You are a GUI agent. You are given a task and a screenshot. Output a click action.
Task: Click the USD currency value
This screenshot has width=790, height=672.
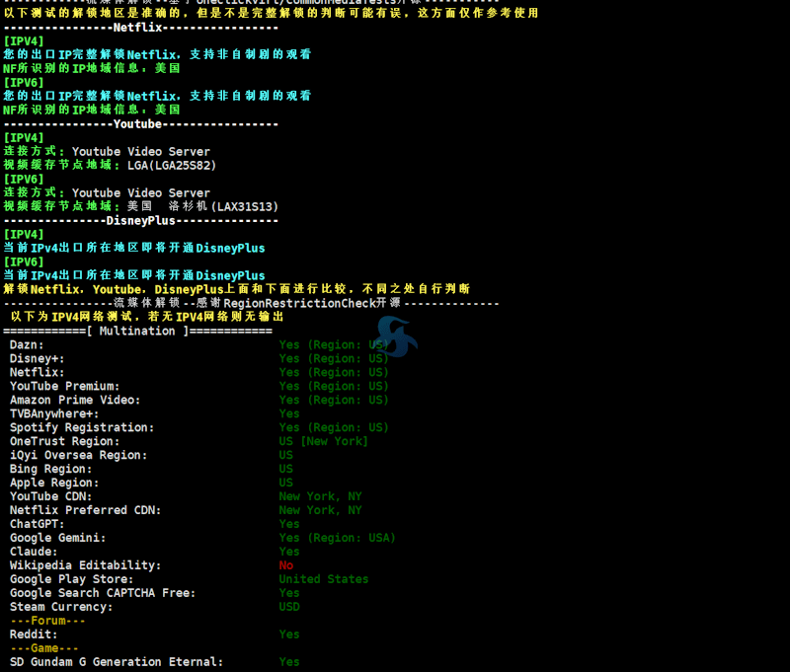coord(289,607)
